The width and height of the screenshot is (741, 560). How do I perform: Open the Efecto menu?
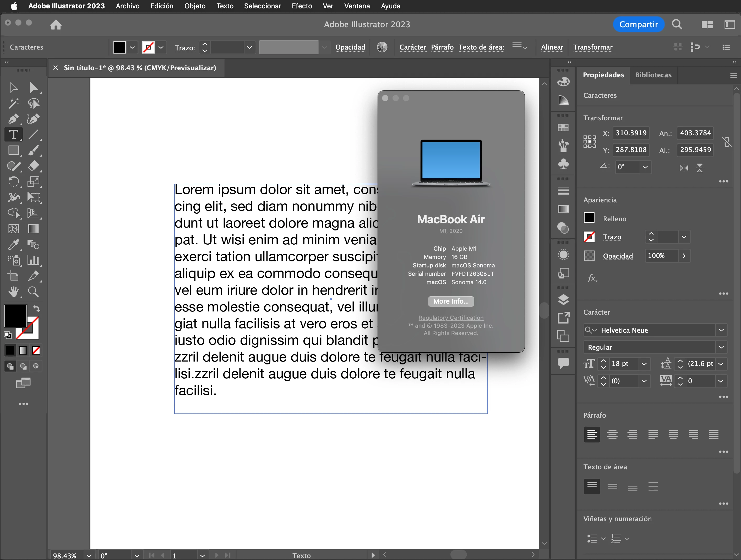coord(302,6)
